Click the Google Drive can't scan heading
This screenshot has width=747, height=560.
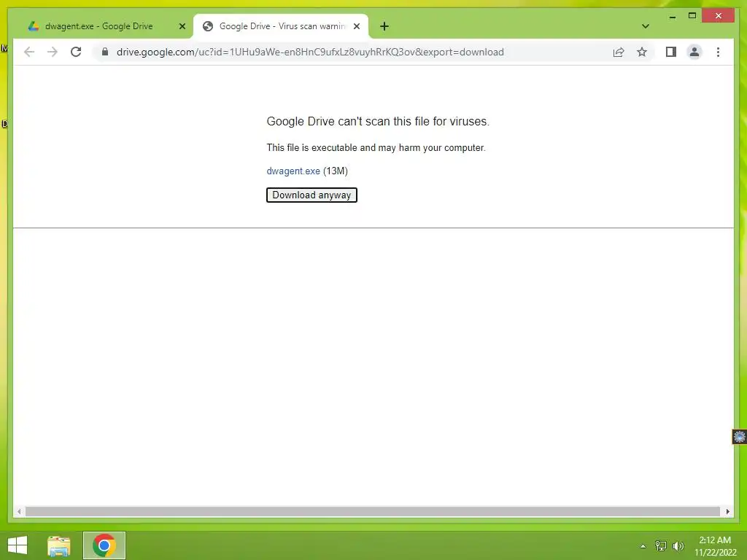pyautogui.click(x=378, y=122)
